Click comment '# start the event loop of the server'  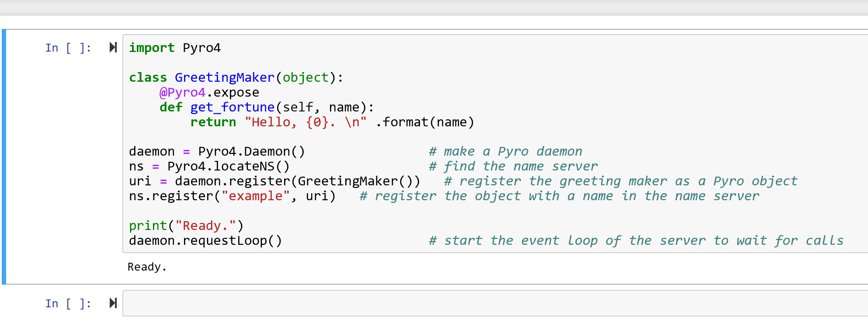click(567, 240)
